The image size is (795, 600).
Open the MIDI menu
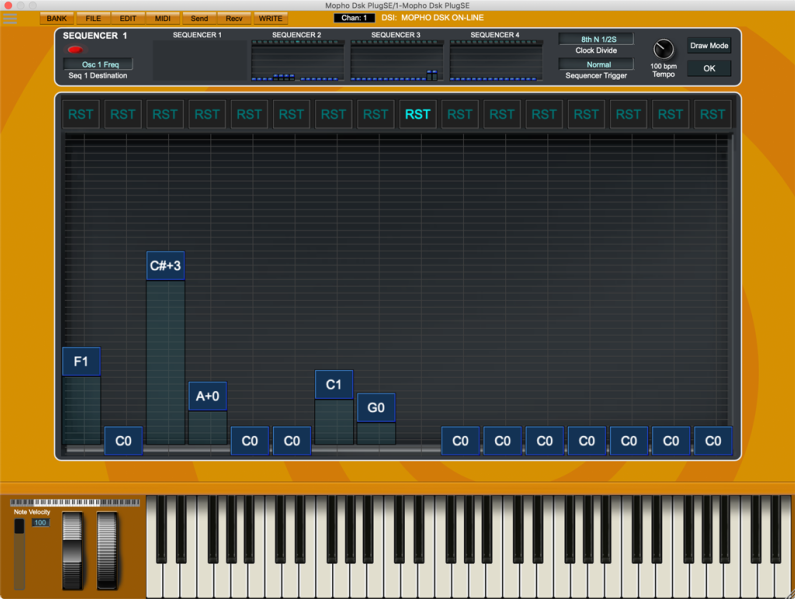click(x=163, y=18)
